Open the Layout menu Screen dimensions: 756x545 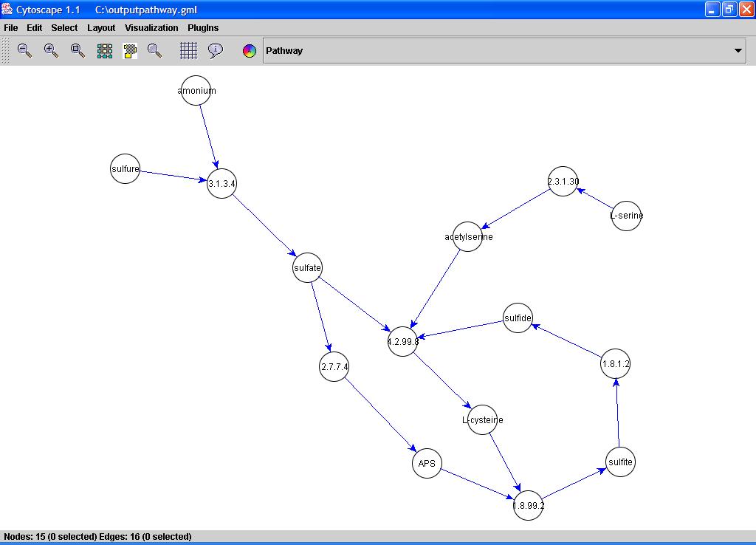(x=101, y=28)
